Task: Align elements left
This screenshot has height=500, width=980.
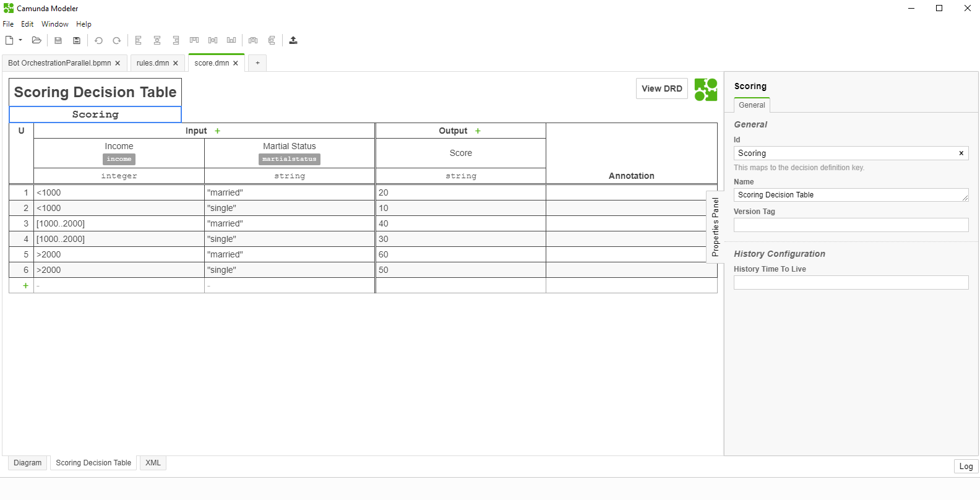Action: click(x=139, y=40)
